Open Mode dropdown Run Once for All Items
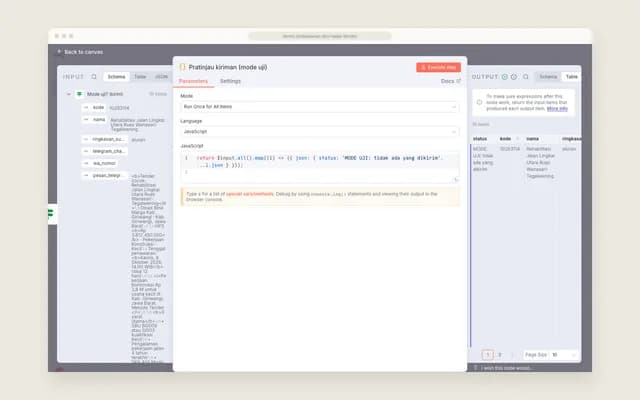640x400 pixels. point(320,107)
